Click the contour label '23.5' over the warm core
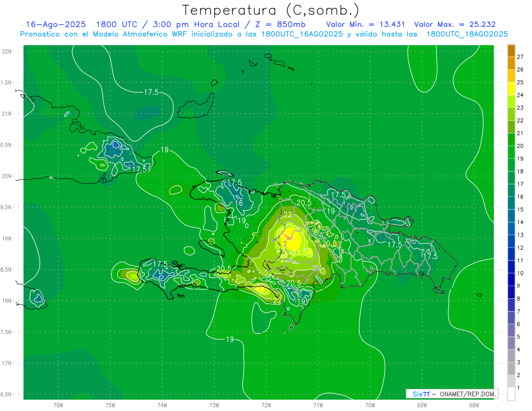Viewport: 532px width, 411px height. [x=300, y=253]
